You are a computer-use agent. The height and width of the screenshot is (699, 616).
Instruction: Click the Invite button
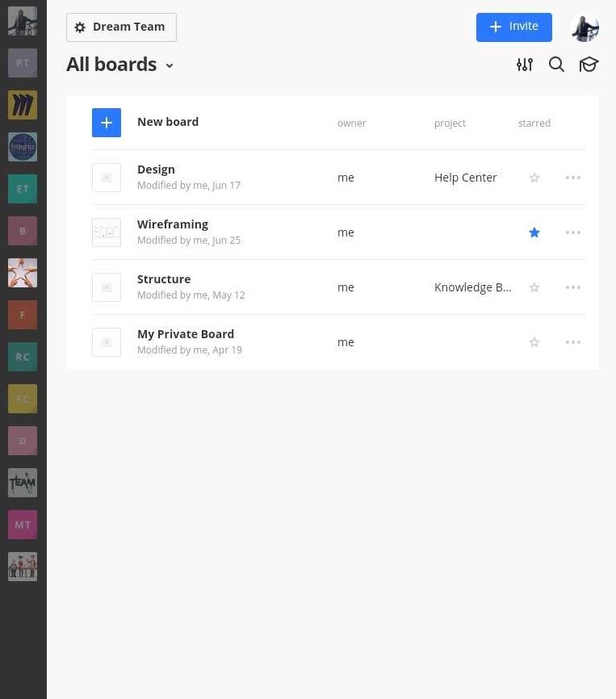(513, 27)
